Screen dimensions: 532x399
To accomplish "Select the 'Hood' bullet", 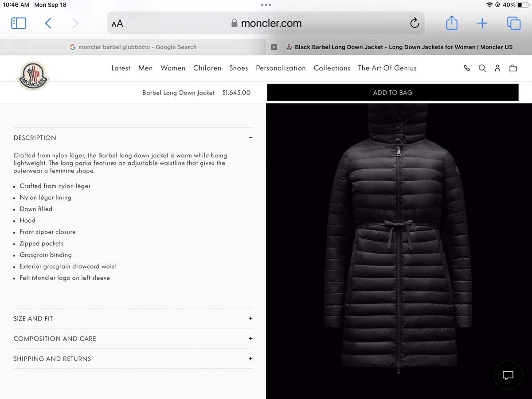I will (27, 221).
